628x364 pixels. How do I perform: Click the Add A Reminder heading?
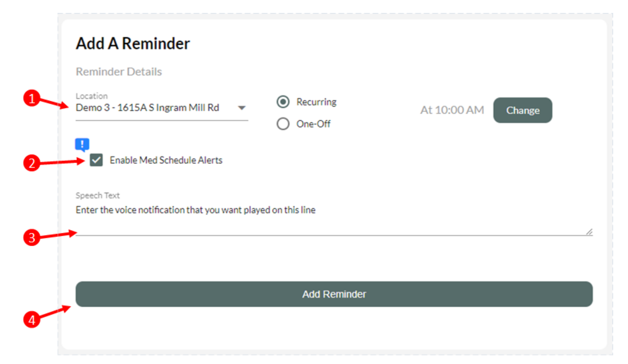(x=133, y=44)
